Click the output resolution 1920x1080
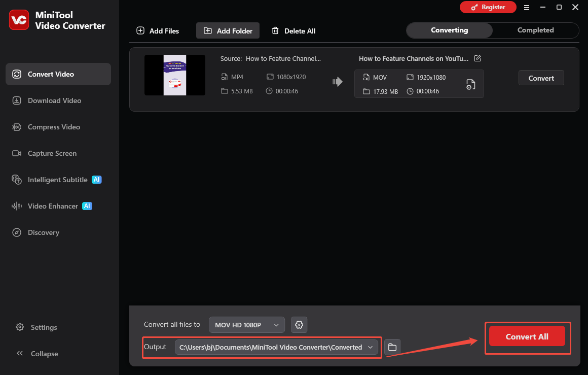 tap(431, 77)
